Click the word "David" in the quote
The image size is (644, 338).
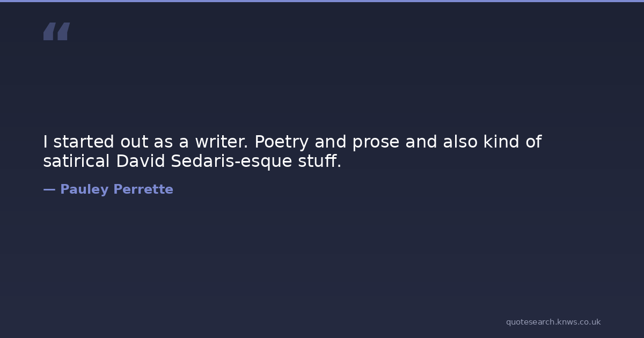141,161
